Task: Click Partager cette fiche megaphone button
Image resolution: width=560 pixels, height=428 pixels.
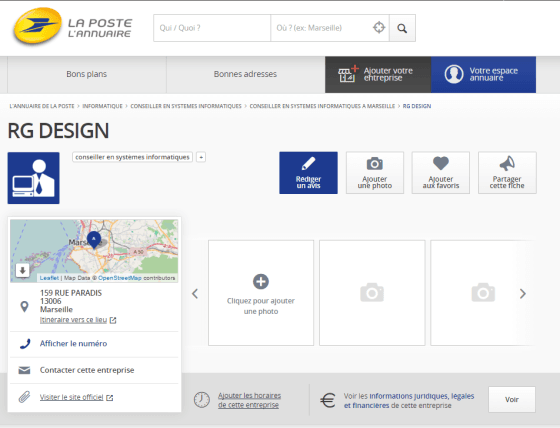Action: (x=507, y=173)
